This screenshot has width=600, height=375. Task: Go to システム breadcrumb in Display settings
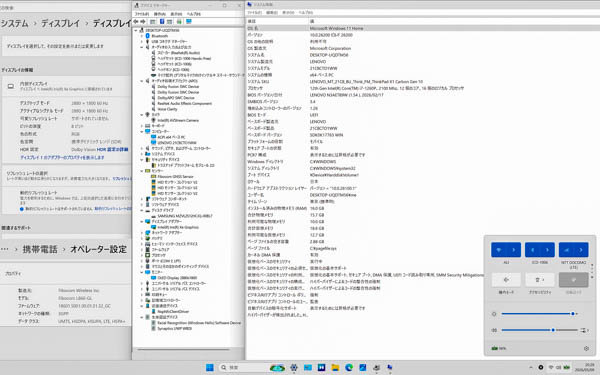(15, 23)
